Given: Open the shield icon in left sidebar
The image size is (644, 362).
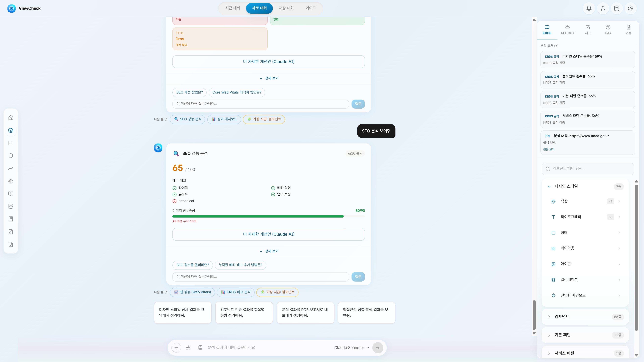Looking at the screenshot, I should pos(11,156).
